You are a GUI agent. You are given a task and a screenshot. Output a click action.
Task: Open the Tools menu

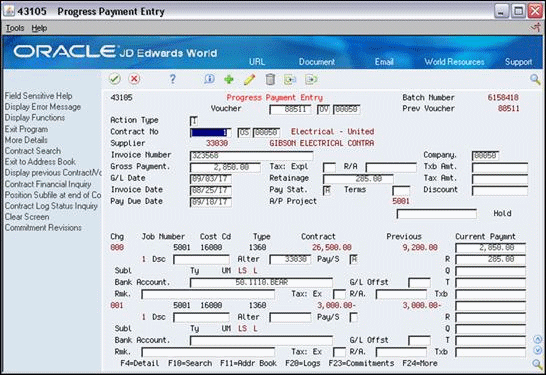tap(15, 28)
